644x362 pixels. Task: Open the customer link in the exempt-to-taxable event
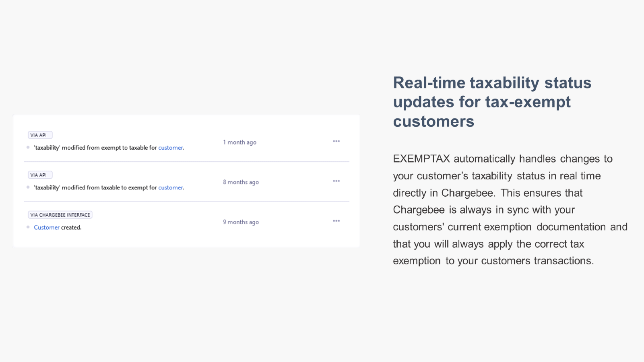coord(170,148)
